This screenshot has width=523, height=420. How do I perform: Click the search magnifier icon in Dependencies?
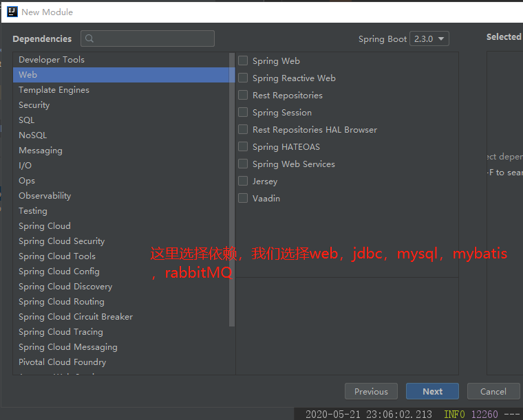pos(89,38)
